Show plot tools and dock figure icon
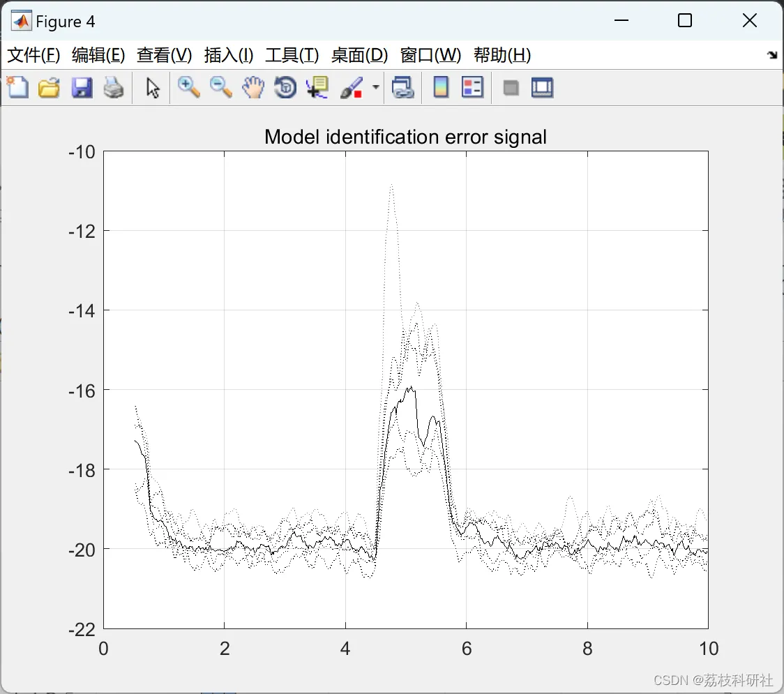 coord(542,87)
